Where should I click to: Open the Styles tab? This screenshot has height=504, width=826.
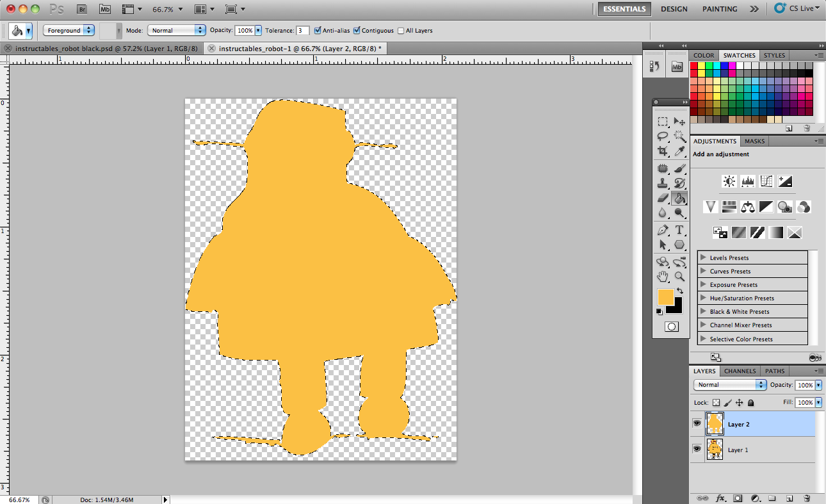[774, 55]
